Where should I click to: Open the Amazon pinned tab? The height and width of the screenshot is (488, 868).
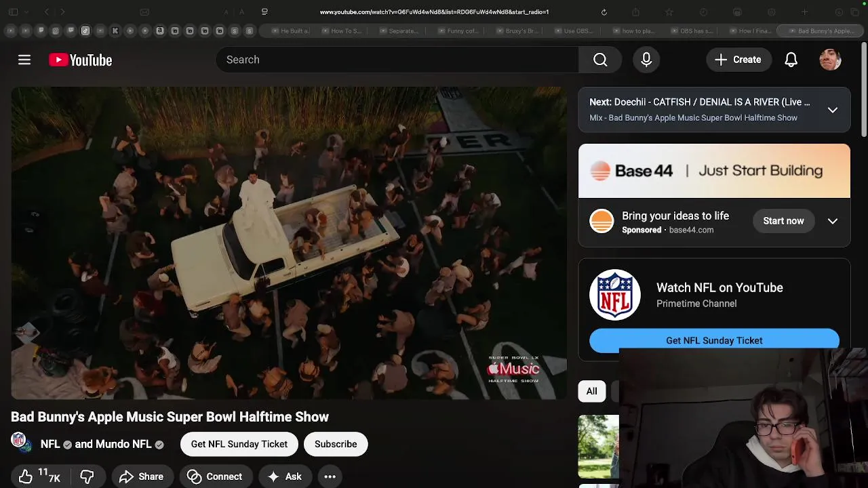pyautogui.click(x=160, y=30)
